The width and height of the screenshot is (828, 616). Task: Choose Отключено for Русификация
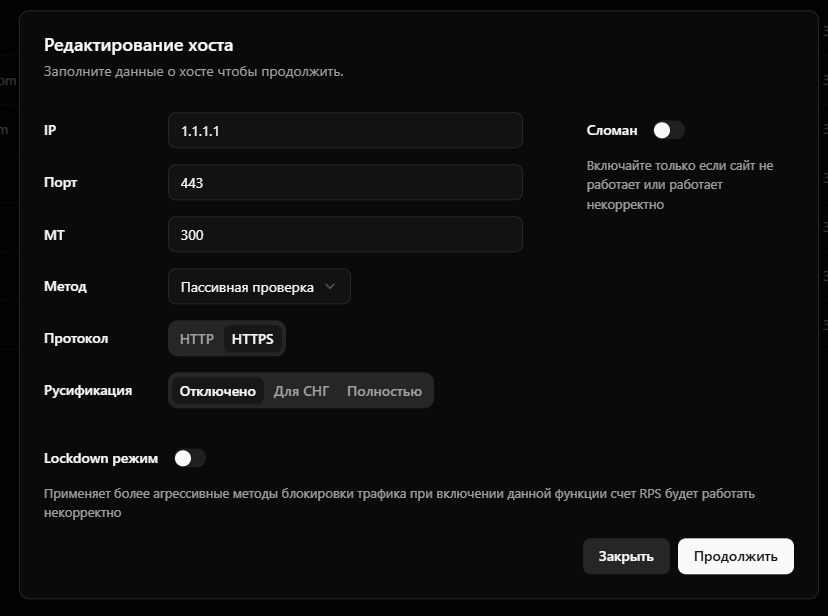(x=217, y=391)
